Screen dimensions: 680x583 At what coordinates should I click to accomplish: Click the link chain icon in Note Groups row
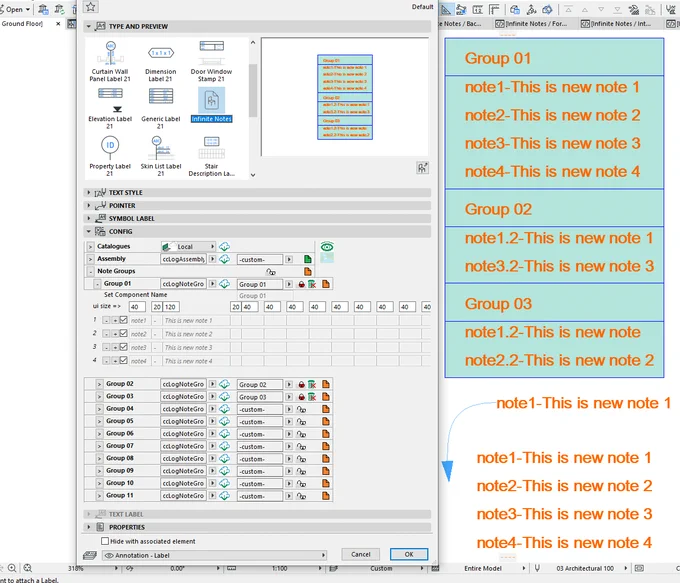tap(271, 272)
